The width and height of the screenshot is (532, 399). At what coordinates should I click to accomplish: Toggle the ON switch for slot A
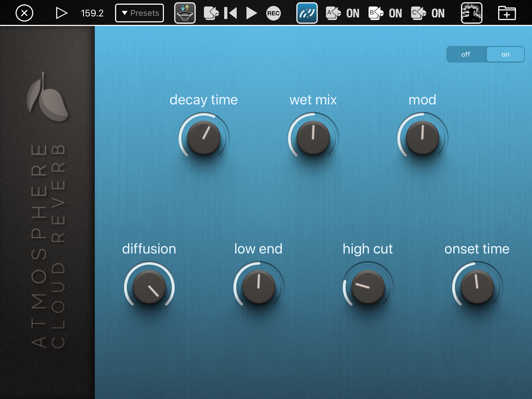[353, 13]
